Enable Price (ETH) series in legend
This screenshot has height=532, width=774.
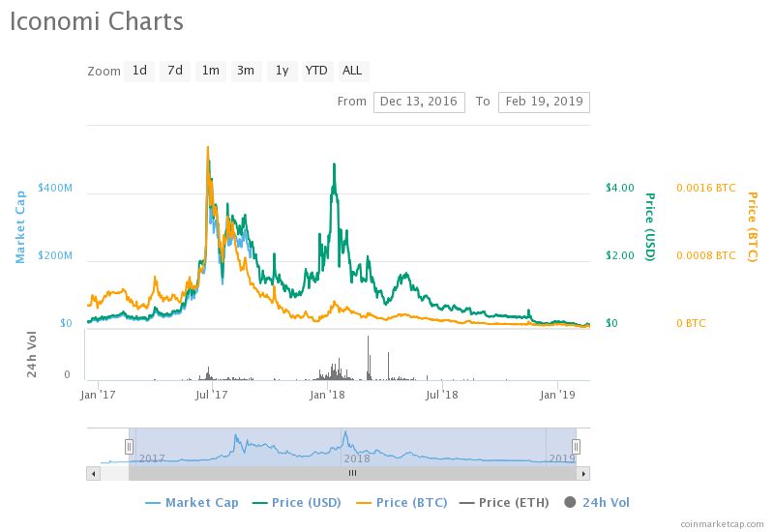pyautogui.click(x=504, y=502)
